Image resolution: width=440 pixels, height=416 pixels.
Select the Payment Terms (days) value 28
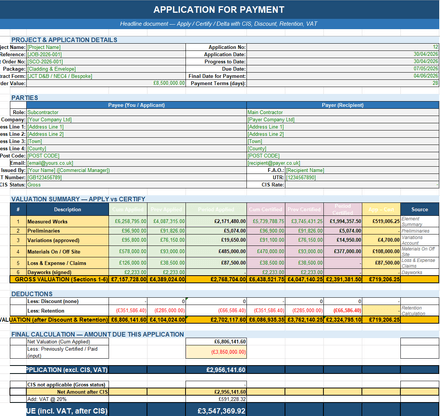343,83
